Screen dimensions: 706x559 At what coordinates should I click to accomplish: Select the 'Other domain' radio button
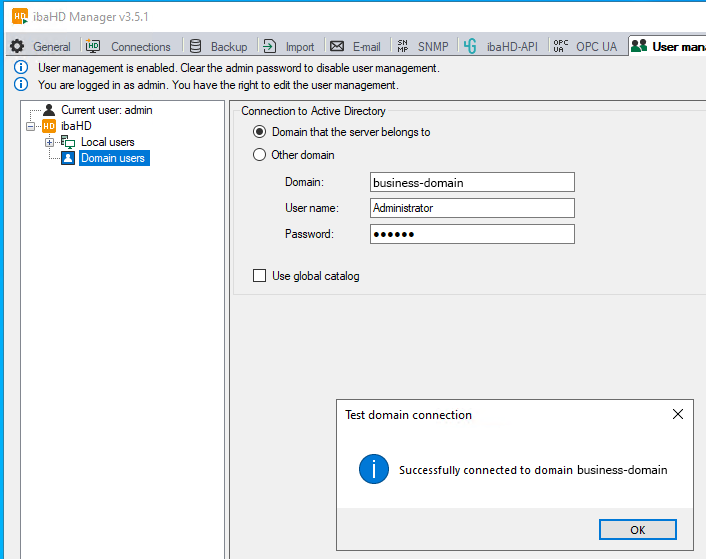(x=260, y=155)
